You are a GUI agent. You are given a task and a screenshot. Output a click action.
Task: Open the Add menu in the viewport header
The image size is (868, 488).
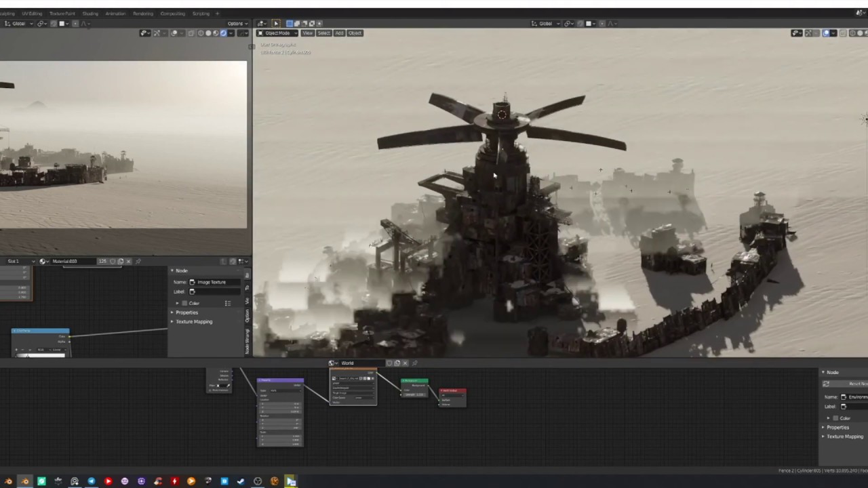[x=339, y=33]
